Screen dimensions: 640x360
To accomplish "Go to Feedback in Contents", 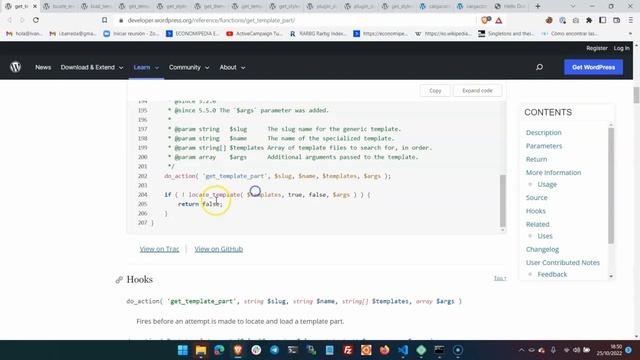I will pos(552,274).
